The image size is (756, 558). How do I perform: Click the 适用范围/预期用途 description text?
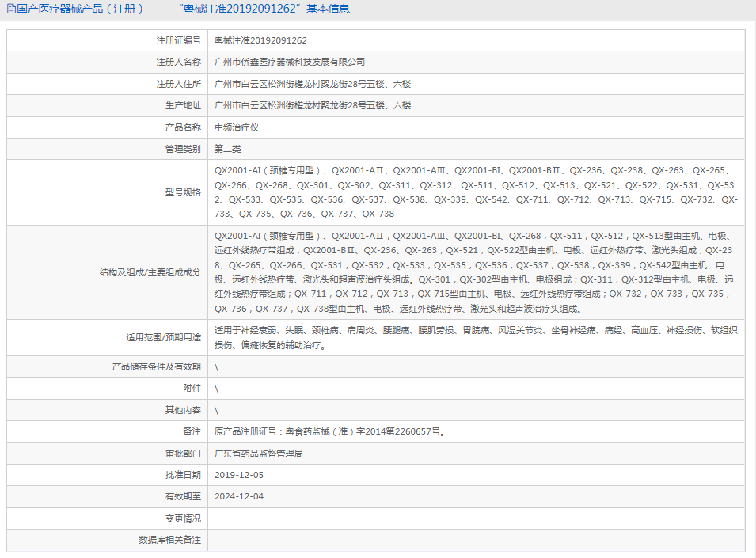click(475, 337)
